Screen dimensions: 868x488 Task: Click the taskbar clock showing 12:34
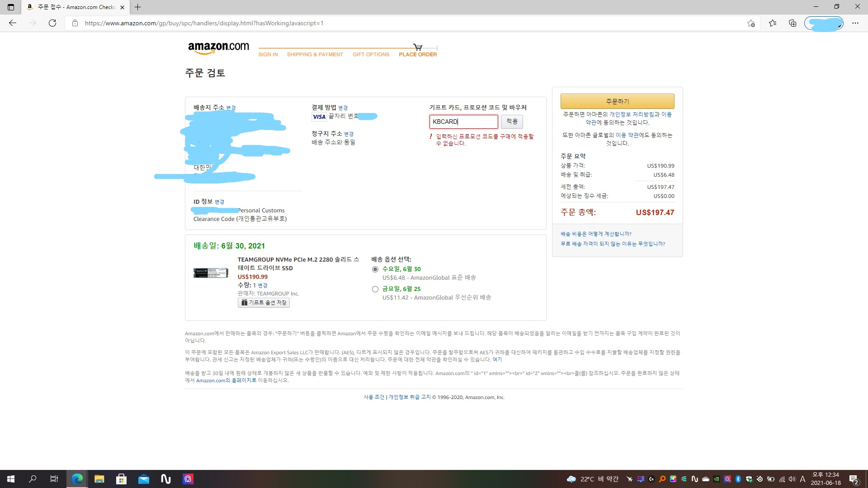[x=826, y=479]
